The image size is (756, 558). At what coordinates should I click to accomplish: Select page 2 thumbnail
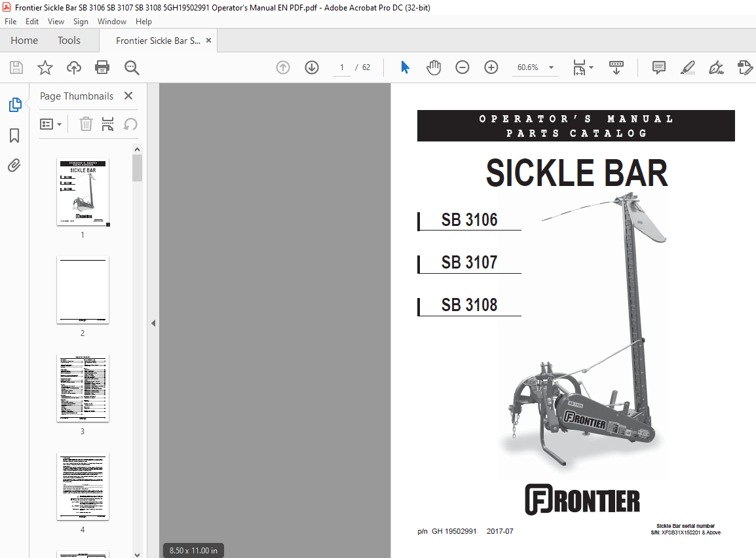[83, 290]
